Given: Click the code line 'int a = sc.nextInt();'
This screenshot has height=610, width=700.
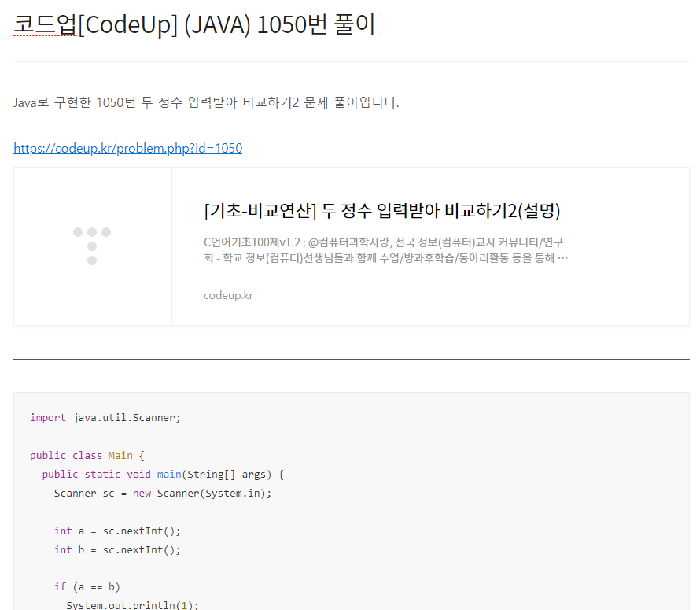Looking at the screenshot, I should [x=117, y=531].
